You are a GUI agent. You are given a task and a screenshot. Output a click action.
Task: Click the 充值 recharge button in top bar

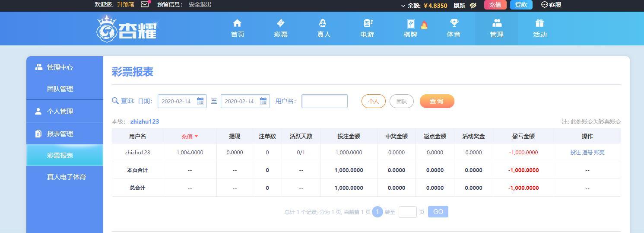[x=495, y=5]
